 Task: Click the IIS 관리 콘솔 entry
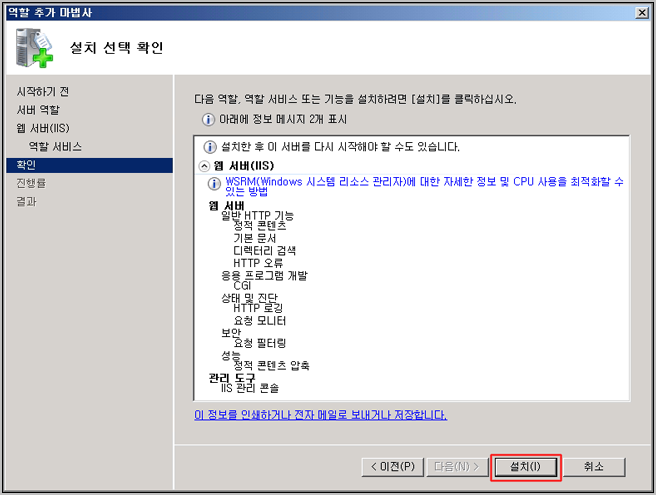[x=250, y=388]
